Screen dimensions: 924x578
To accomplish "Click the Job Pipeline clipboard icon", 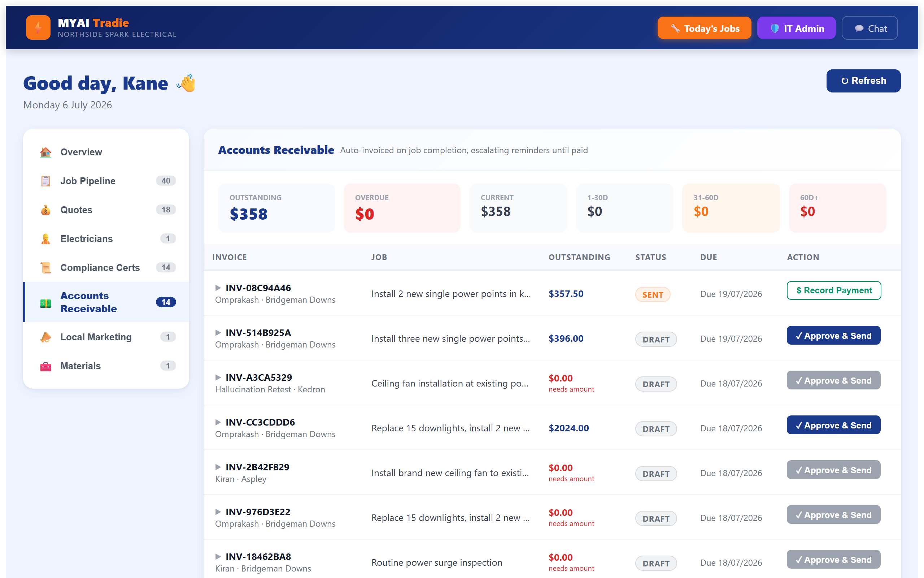I will [46, 181].
